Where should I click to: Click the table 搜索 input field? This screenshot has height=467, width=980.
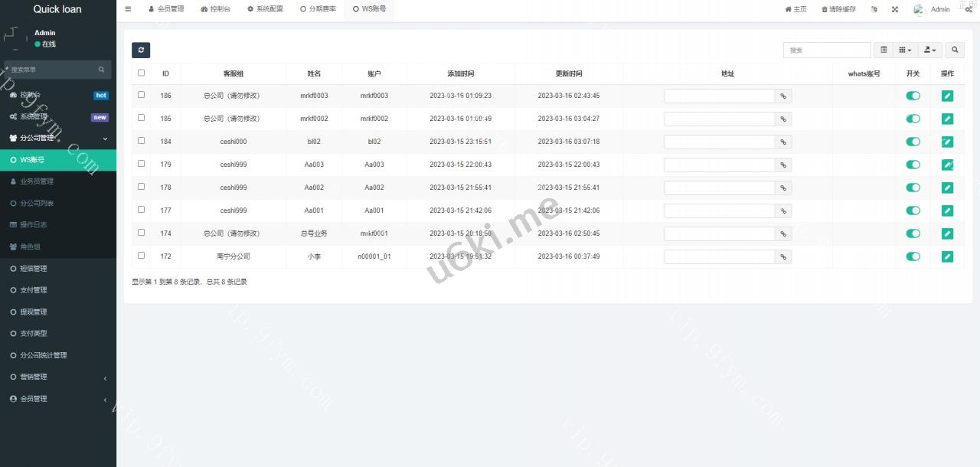click(827, 51)
